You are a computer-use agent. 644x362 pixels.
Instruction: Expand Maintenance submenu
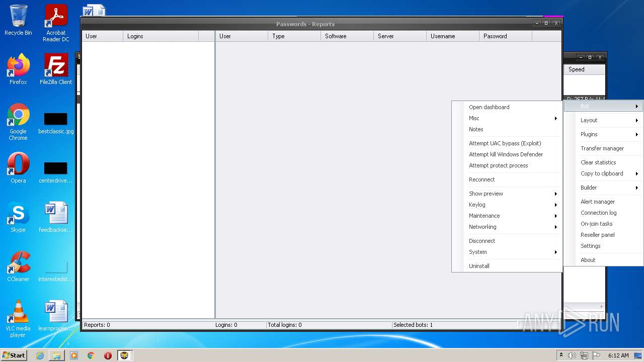coord(507,216)
